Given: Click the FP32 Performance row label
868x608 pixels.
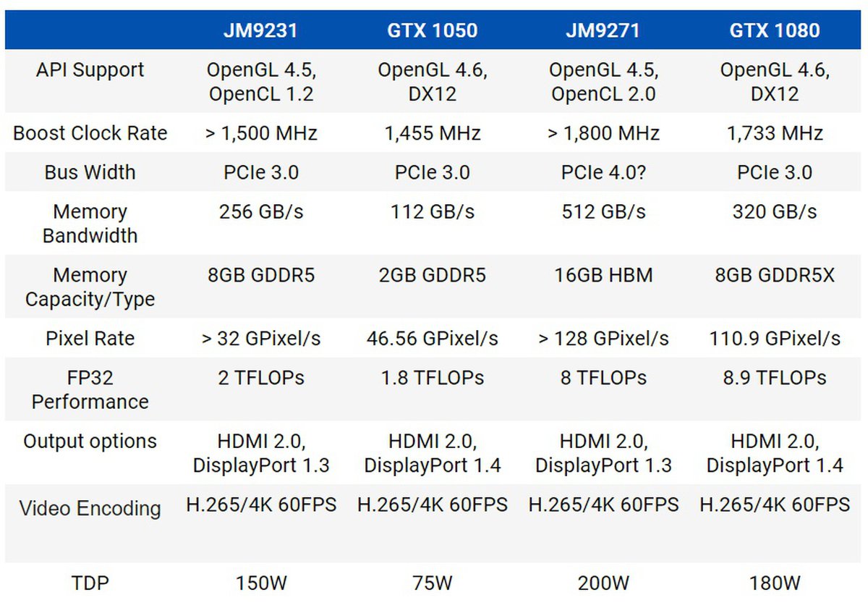Looking at the screenshot, I should coord(90,389).
